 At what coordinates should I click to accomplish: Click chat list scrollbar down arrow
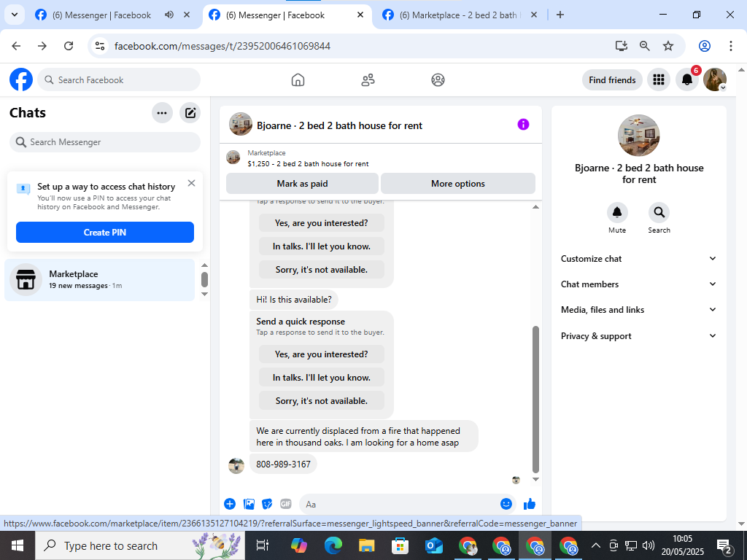[x=204, y=294]
